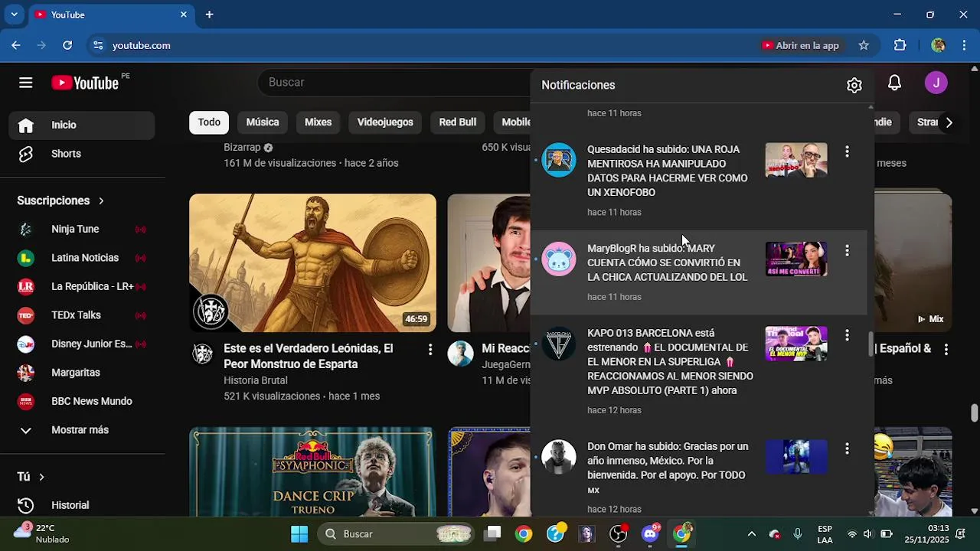The image size is (980, 551).
Task: Click the MaryBlogR channel avatar
Action: 559,259
